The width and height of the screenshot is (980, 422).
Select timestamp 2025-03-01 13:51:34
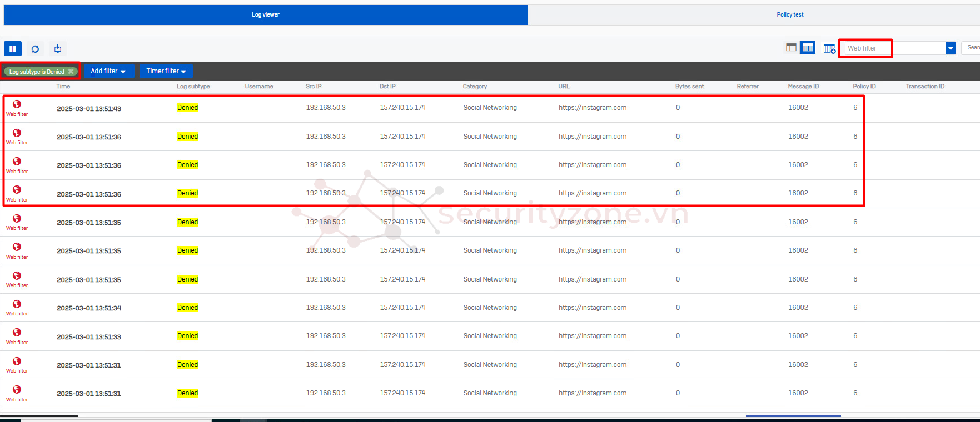89,308
